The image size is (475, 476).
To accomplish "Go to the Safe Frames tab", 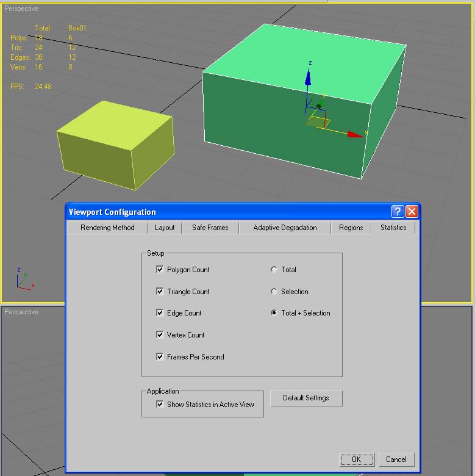I will tap(210, 228).
